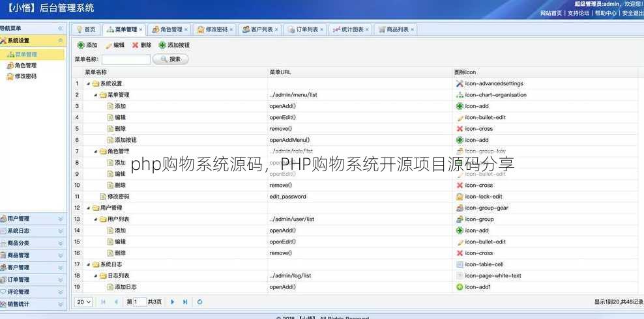The image size is (644, 319).
Task: Click the page number input field
Action: pos(139,302)
